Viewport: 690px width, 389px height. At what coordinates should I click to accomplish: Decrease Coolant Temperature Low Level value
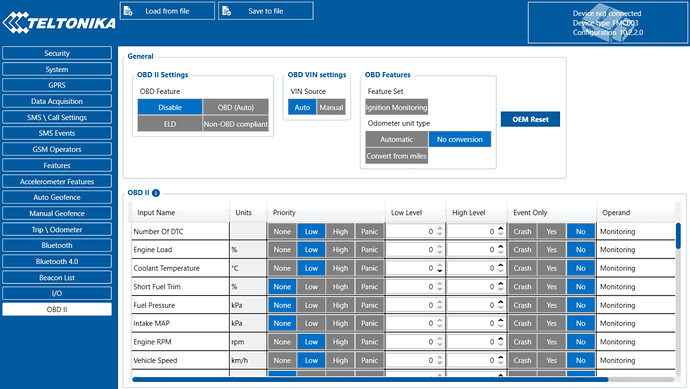coord(440,271)
